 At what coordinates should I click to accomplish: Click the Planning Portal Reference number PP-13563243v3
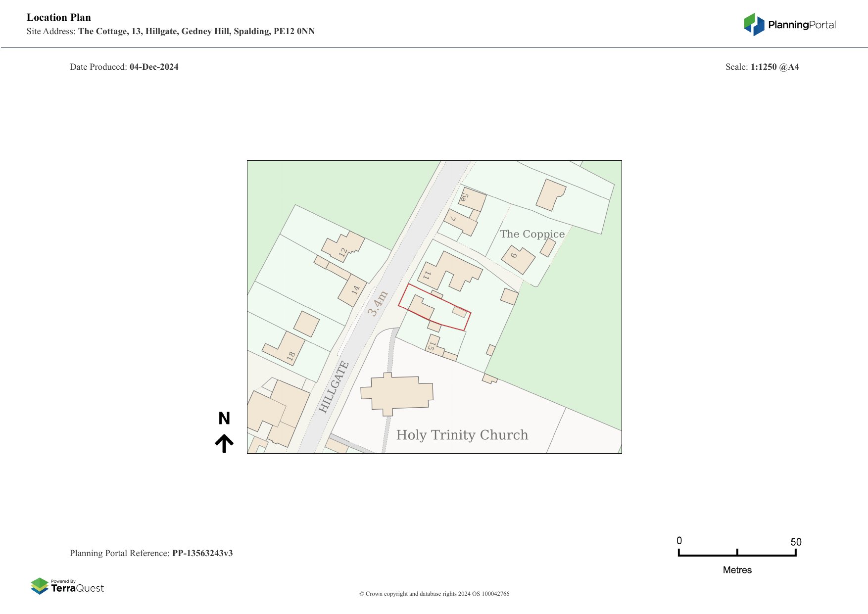[202, 553]
